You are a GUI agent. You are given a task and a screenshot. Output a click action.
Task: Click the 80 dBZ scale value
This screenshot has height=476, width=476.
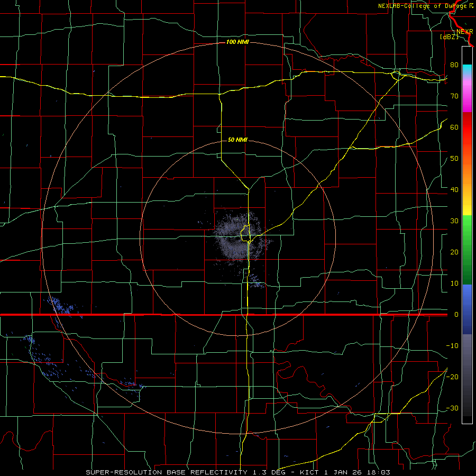pos(454,65)
